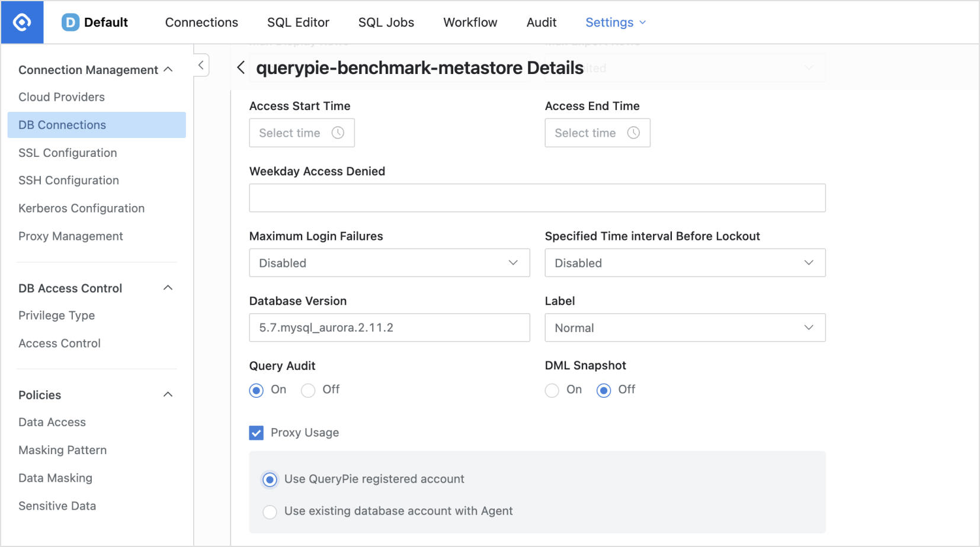Open Sensitive Data page
This screenshot has width=980, height=547.
[57, 506]
